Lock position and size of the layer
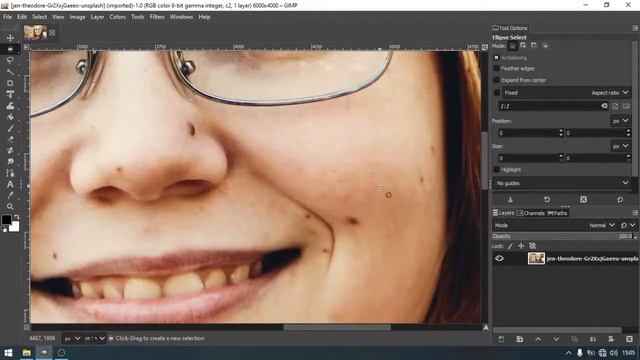640x360 pixels. click(521, 246)
